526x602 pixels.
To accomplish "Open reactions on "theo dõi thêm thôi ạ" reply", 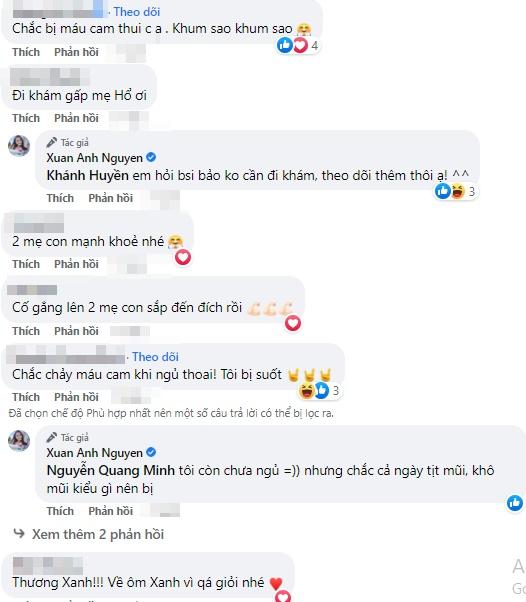I will coord(456,191).
